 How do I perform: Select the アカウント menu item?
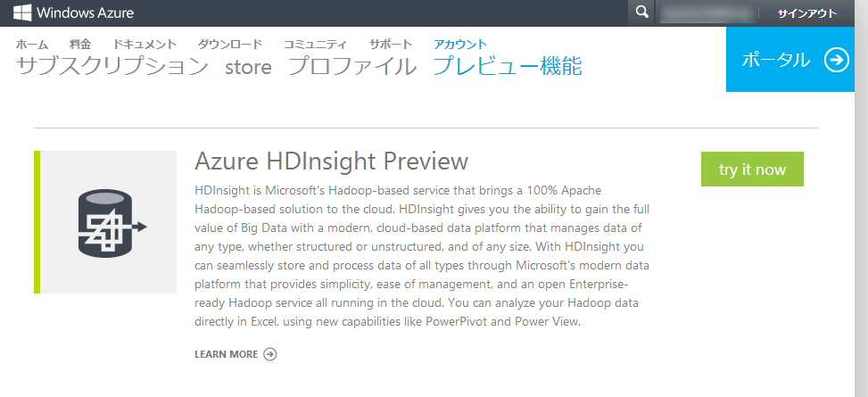pos(460,44)
